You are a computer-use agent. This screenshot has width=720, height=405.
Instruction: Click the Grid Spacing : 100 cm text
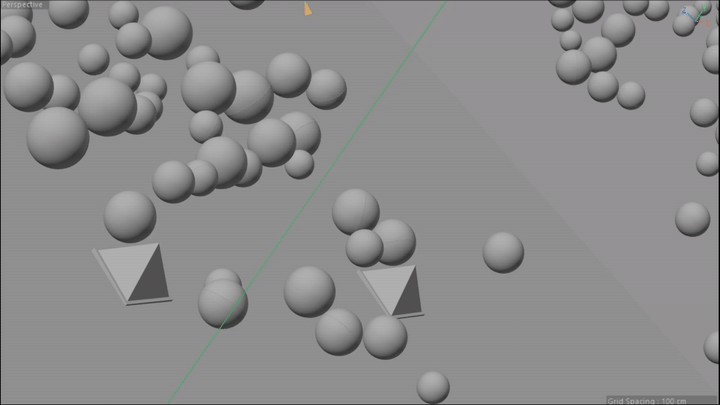point(647,401)
